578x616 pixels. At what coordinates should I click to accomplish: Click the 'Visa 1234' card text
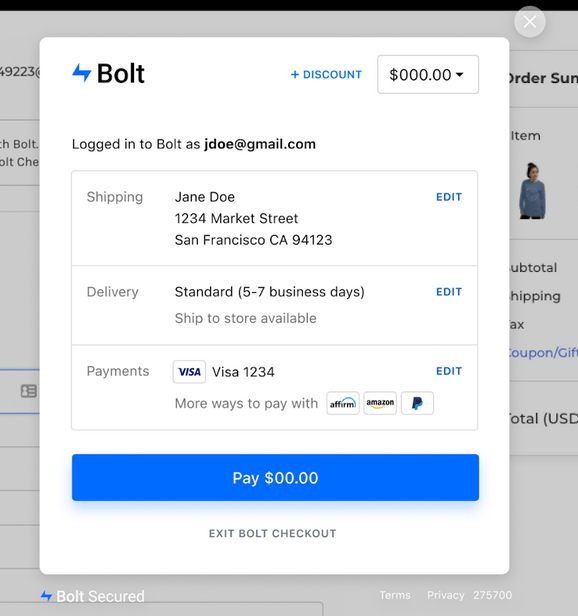click(x=243, y=372)
